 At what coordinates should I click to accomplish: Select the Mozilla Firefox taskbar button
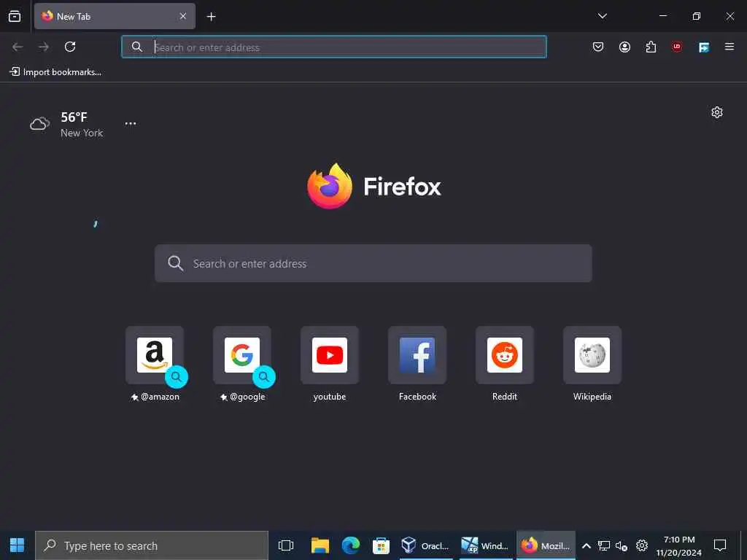546,545
